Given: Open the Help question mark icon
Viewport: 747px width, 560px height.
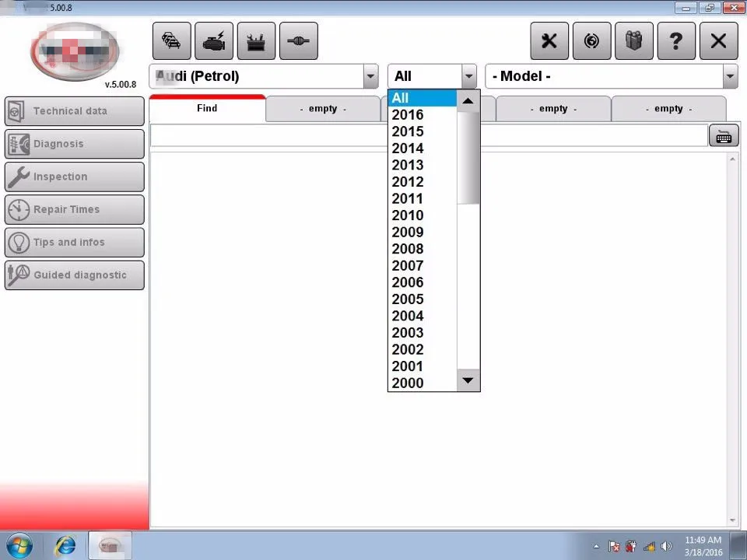Looking at the screenshot, I should (x=676, y=40).
